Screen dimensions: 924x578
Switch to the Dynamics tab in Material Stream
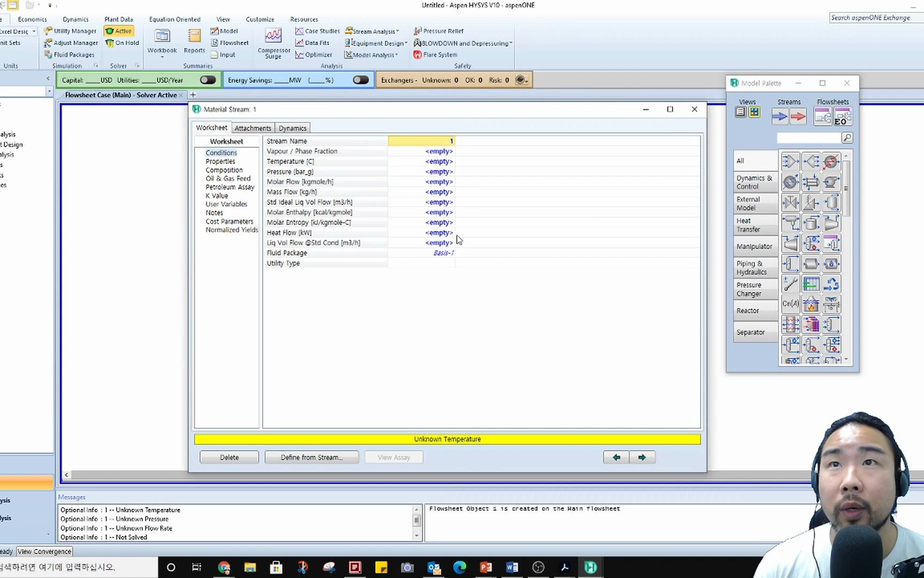pyautogui.click(x=292, y=128)
